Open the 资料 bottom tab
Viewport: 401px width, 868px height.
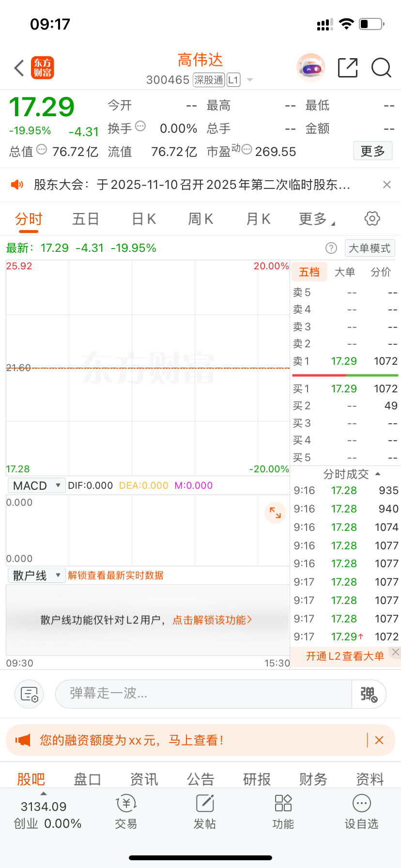coord(370,779)
